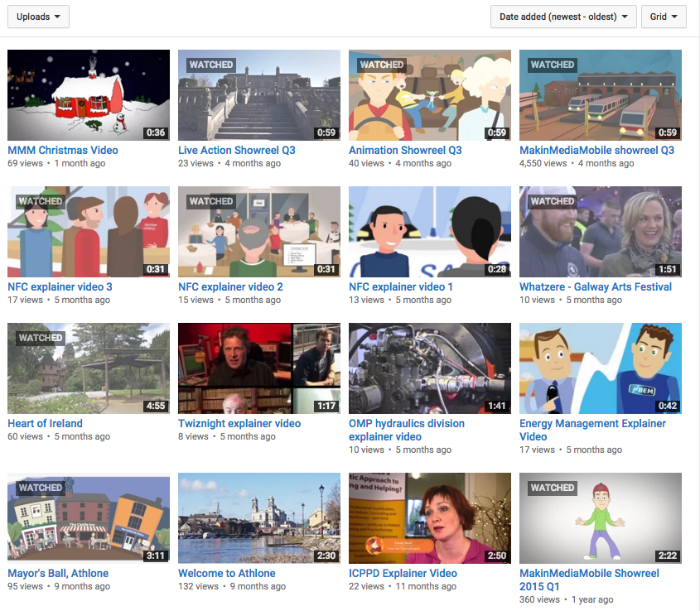The image size is (700, 611).
Task: Open the Live Action Showreel Q3 link
Action: (236, 151)
